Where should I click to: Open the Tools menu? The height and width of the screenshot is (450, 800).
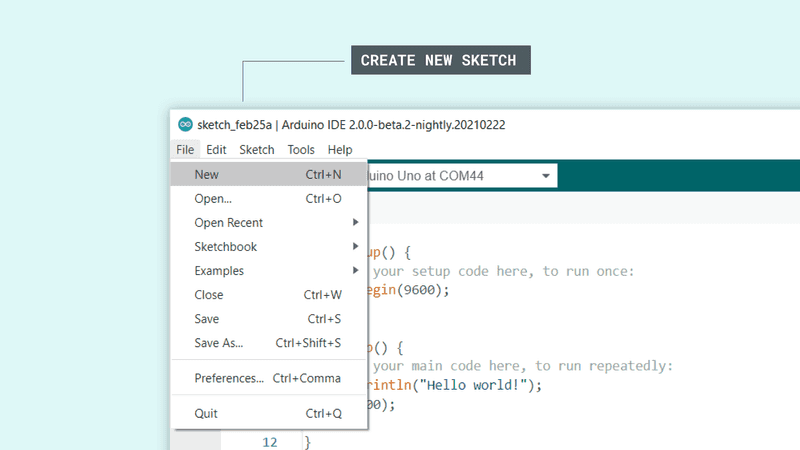(301, 150)
